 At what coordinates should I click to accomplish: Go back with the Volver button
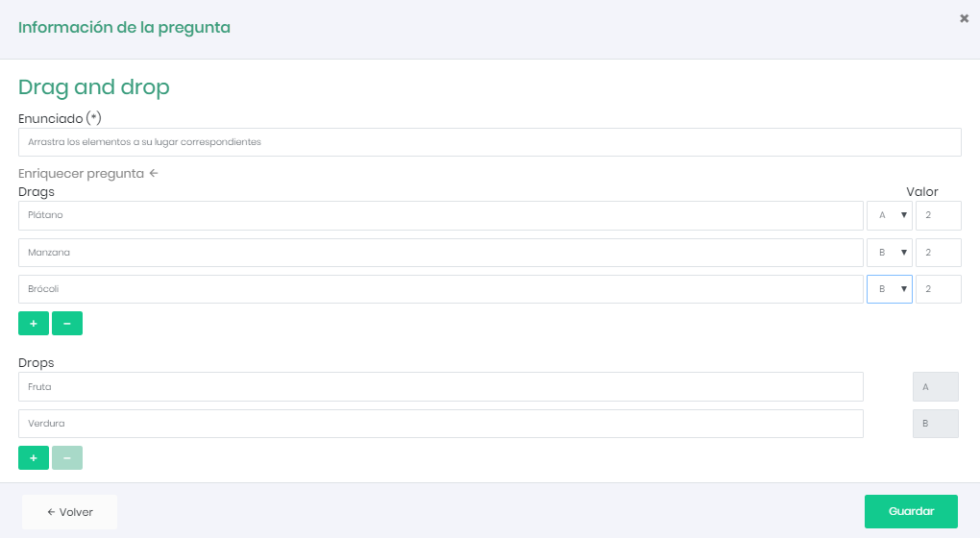tap(69, 512)
